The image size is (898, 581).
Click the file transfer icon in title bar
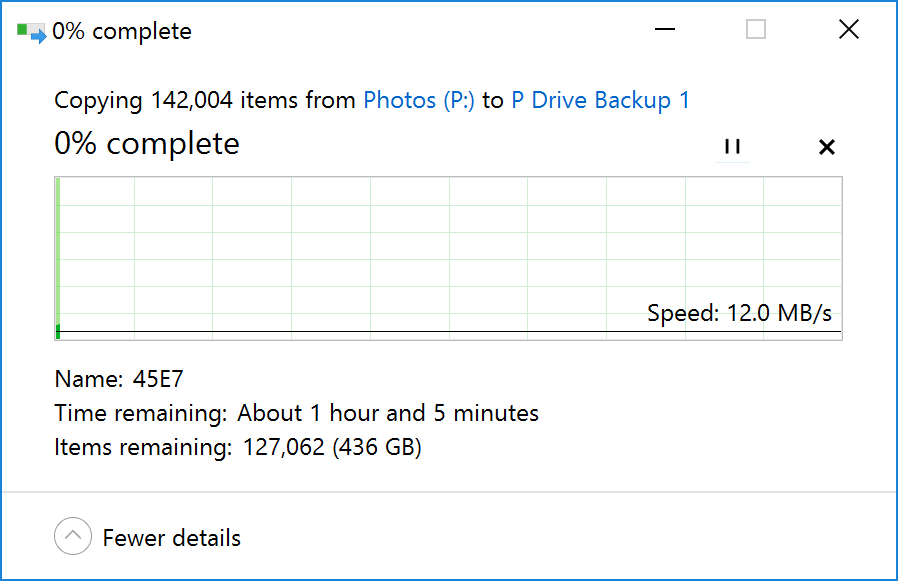click(31, 32)
